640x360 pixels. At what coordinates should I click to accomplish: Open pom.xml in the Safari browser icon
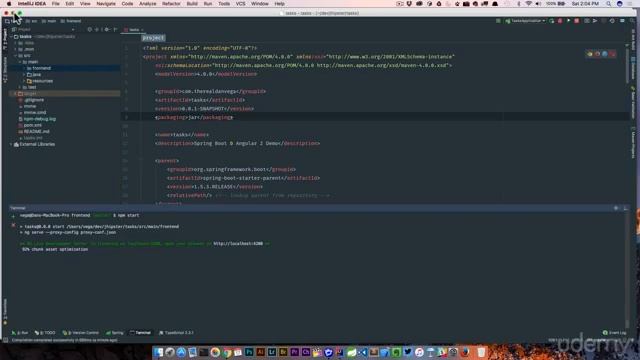(x=604, y=54)
